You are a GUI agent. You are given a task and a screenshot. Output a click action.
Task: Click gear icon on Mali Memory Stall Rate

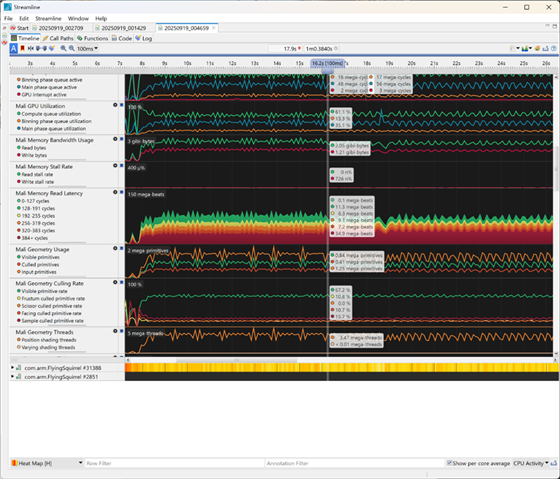(115, 165)
